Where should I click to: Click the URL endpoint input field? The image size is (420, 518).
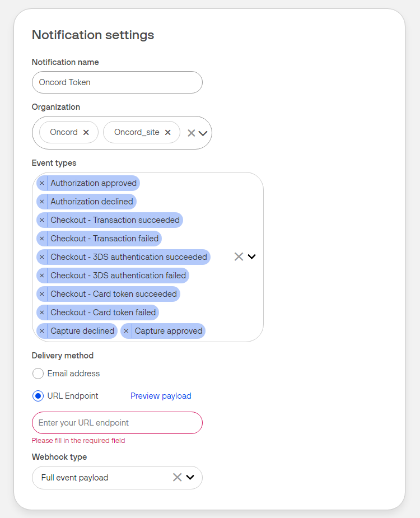pyautogui.click(x=117, y=423)
